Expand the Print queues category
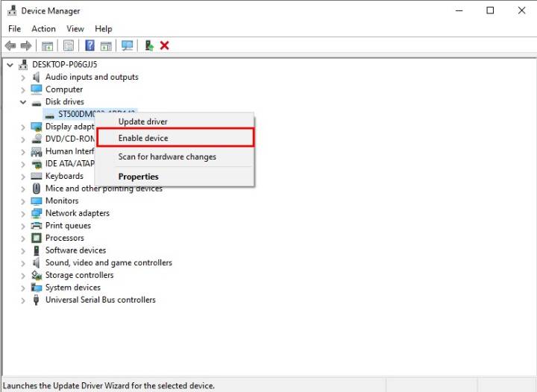 point(23,226)
